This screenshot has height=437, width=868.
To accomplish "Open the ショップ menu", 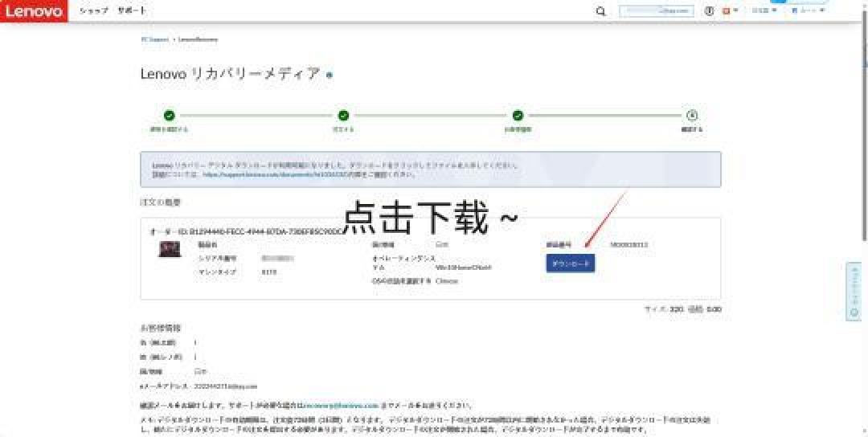I will tap(93, 10).
